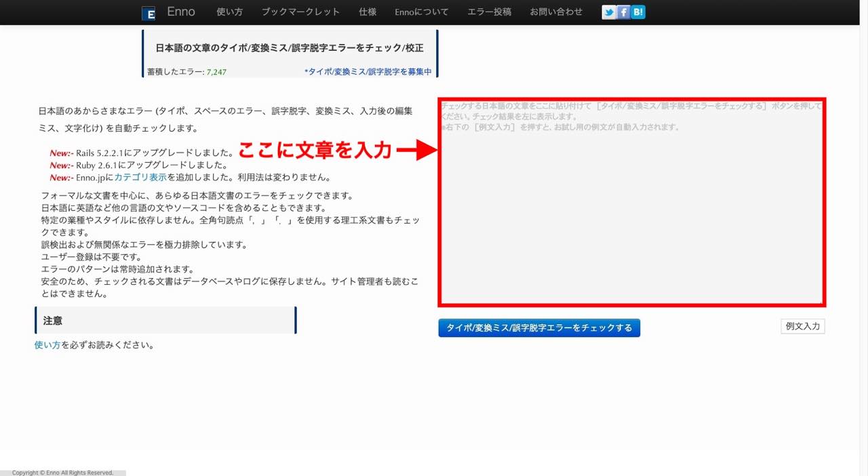Click the 使い方 link under 注意
868x476 pixels.
click(47, 345)
